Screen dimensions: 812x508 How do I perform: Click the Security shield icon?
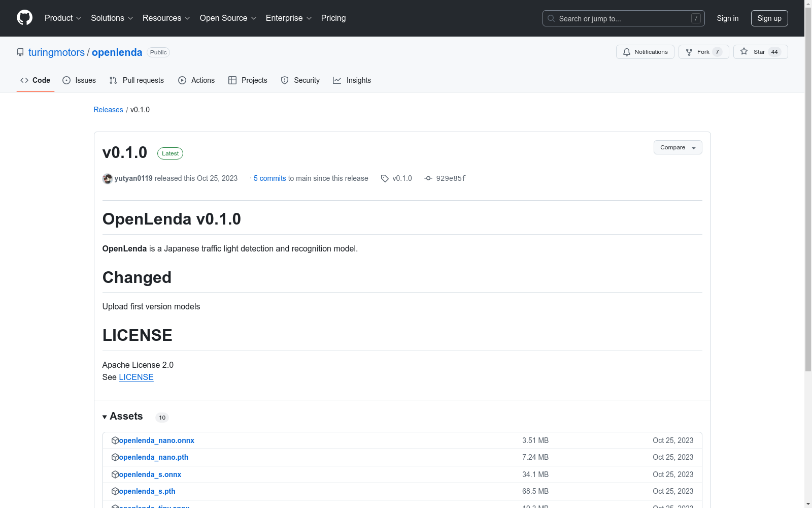click(x=285, y=80)
